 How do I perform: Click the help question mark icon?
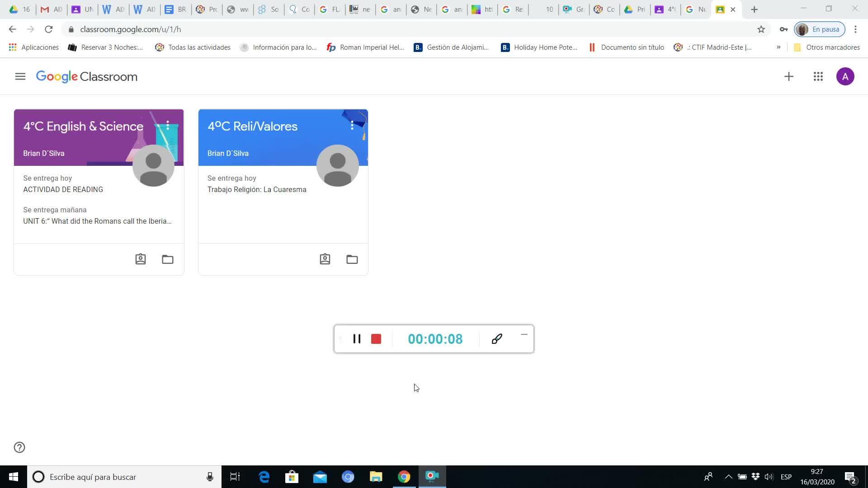click(19, 447)
